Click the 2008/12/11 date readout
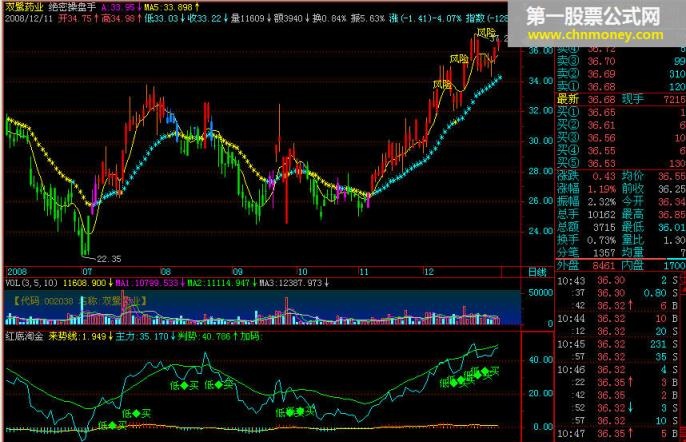 click(28, 18)
